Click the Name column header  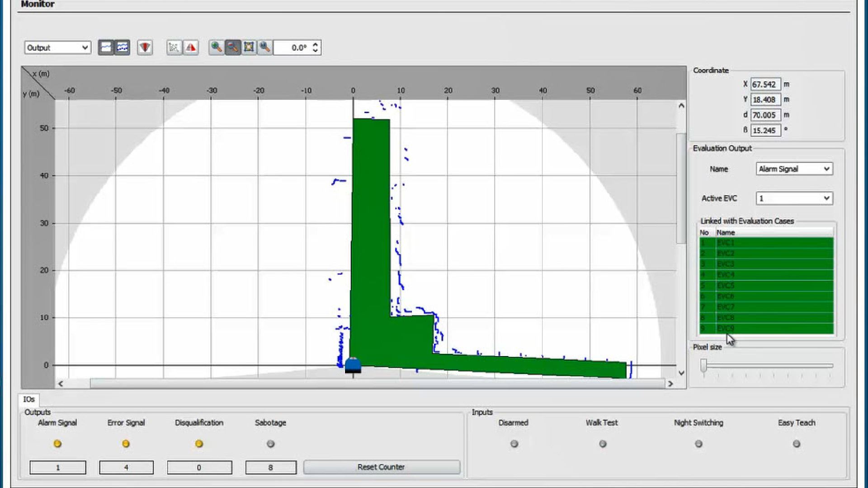(774, 233)
